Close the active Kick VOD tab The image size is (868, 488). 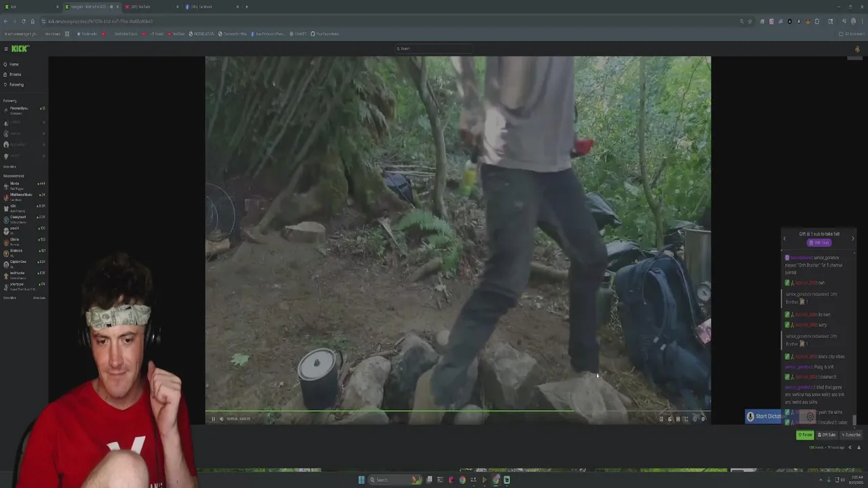click(117, 7)
